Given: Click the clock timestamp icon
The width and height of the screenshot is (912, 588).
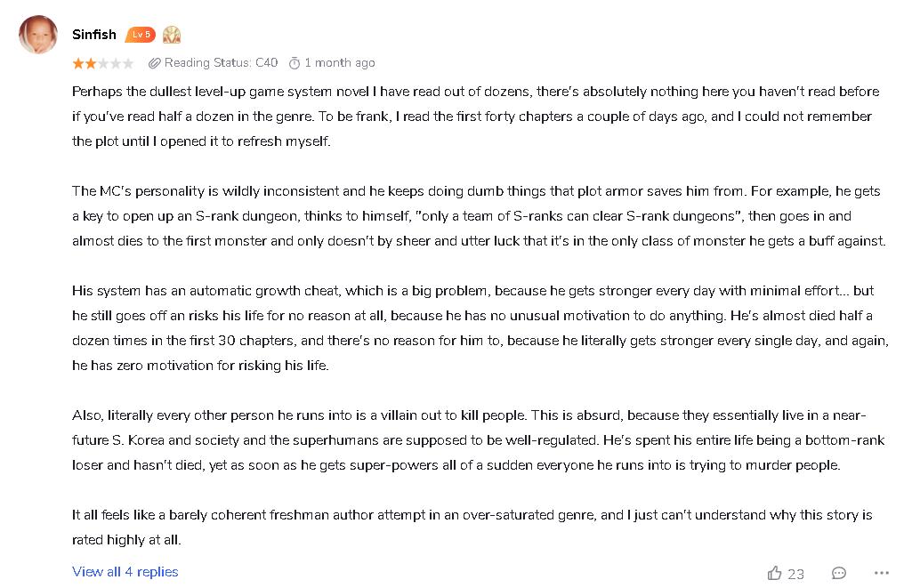Looking at the screenshot, I should pos(294,63).
